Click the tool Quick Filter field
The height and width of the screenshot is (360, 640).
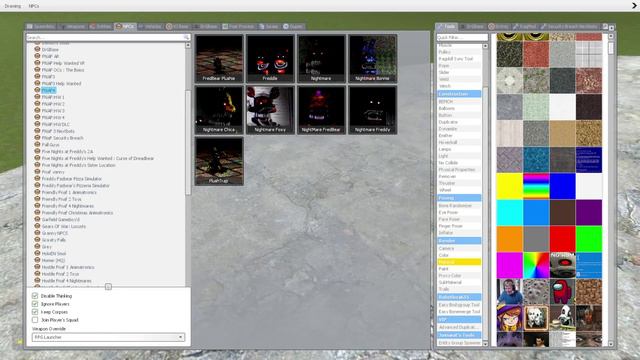(462, 37)
